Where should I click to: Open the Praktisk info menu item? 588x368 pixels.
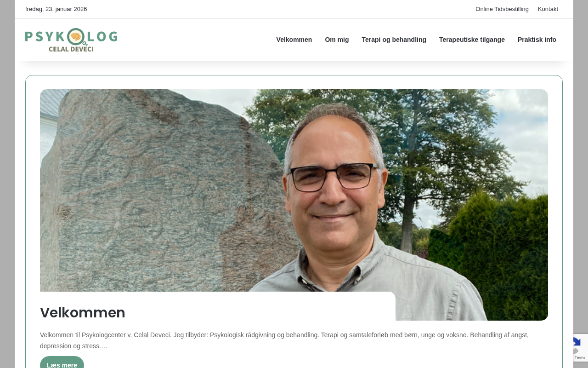(x=537, y=40)
